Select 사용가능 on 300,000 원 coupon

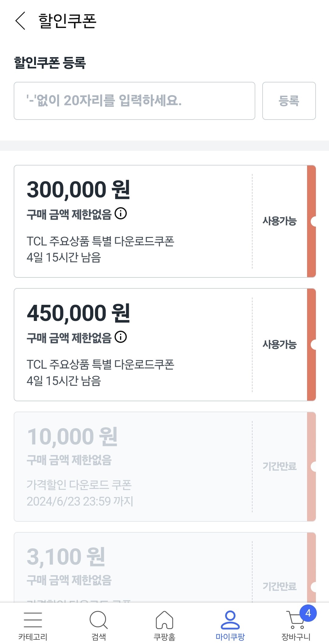point(279,221)
